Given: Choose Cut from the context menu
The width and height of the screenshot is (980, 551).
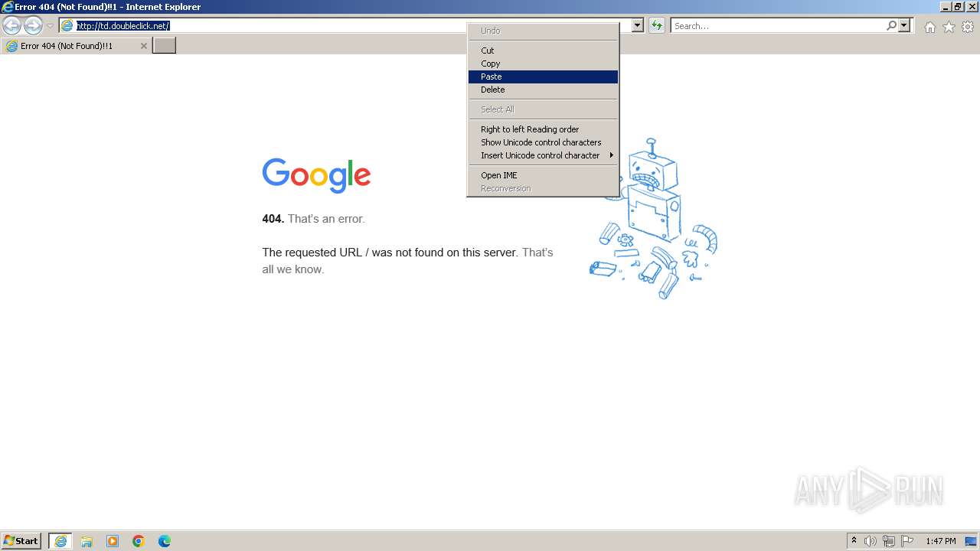Looking at the screenshot, I should [x=543, y=51].
